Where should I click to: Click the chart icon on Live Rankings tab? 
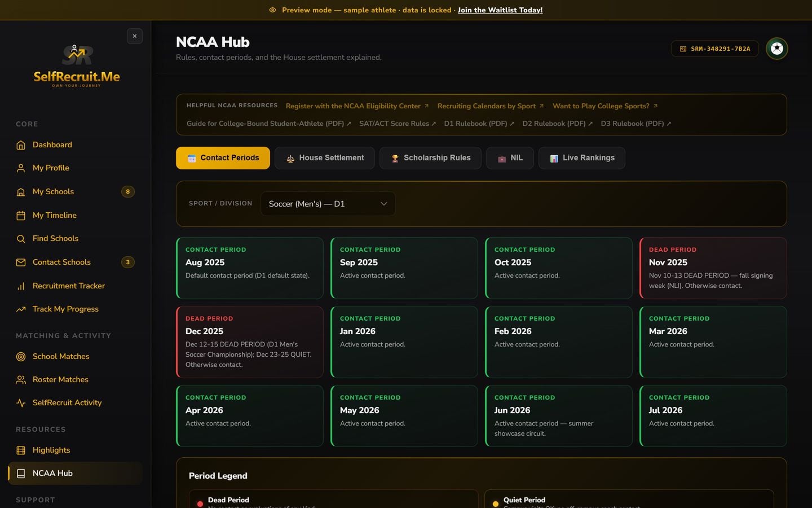[x=554, y=159]
